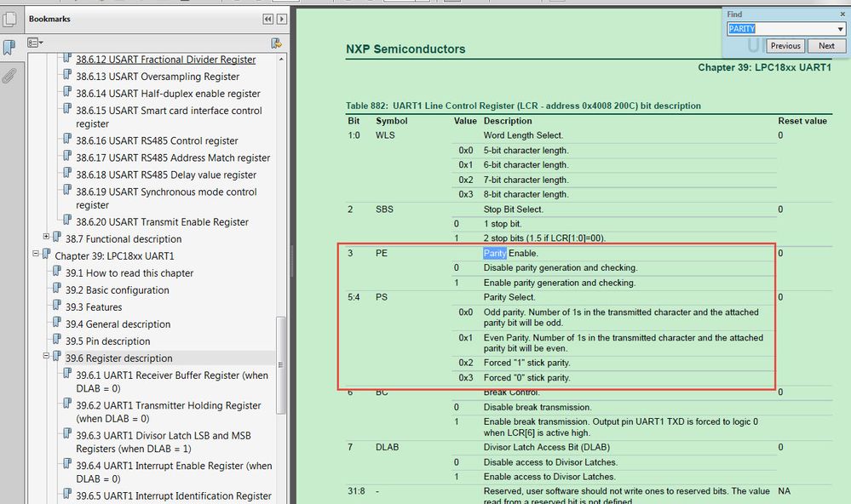Open the Find box dropdown arrow
The image size is (851, 504).
(840, 29)
